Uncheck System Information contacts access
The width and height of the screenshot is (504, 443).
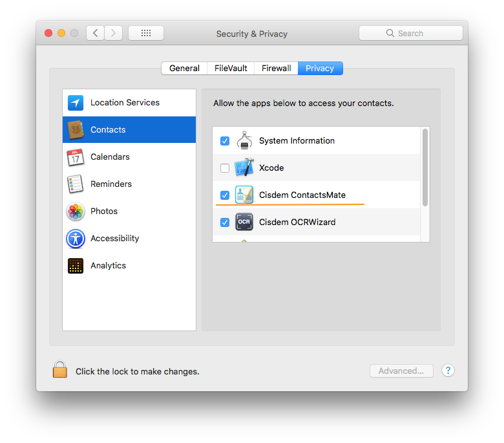(x=225, y=141)
